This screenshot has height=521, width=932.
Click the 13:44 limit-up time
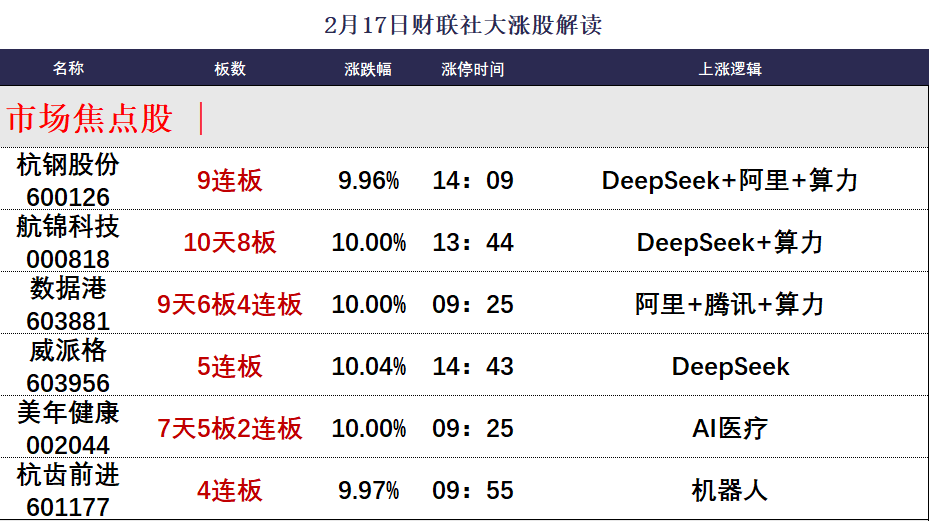[473, 242]
